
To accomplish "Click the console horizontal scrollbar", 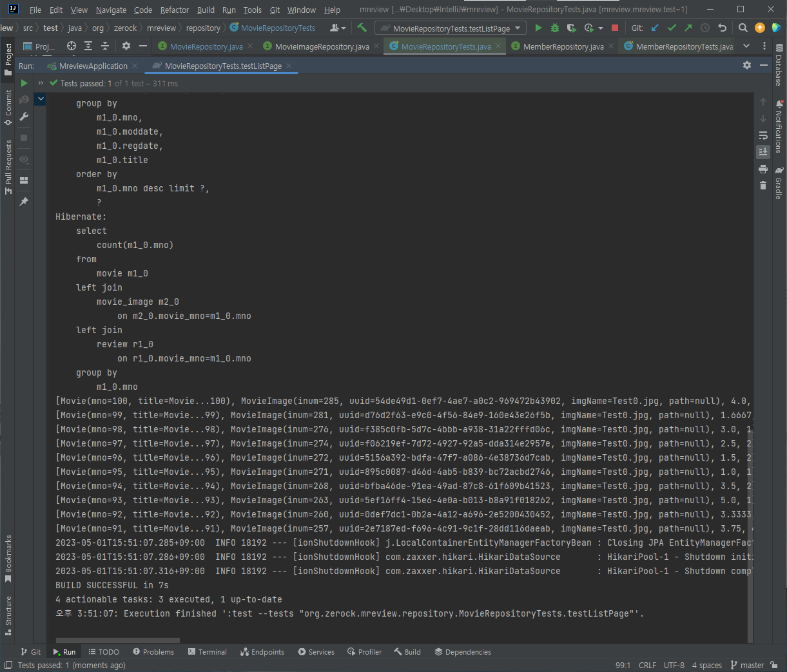I will pyautogui.click(x=117, y=640).
